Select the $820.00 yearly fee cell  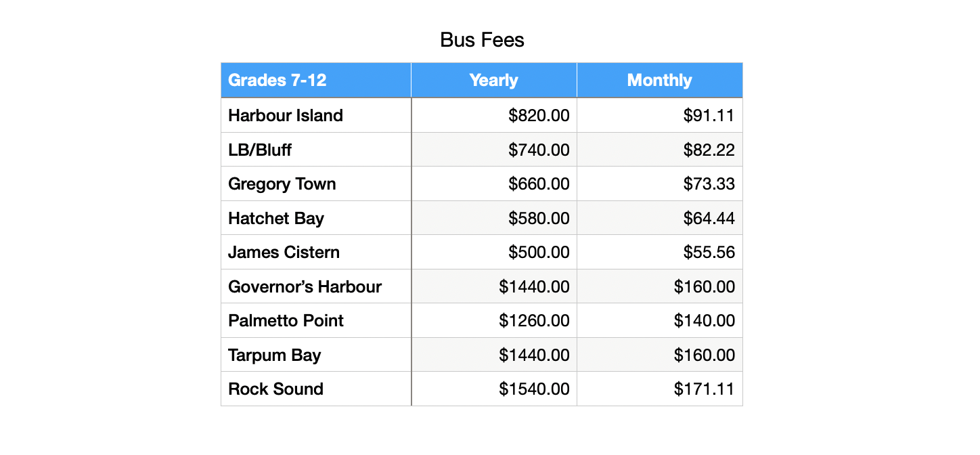(x=494, y=115)
